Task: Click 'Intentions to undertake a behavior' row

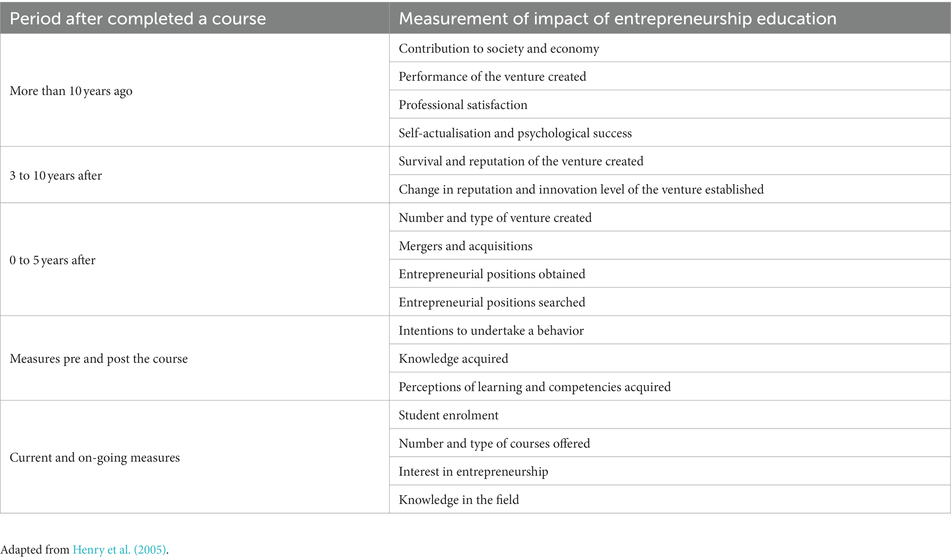Action: [x=670, y=330]
